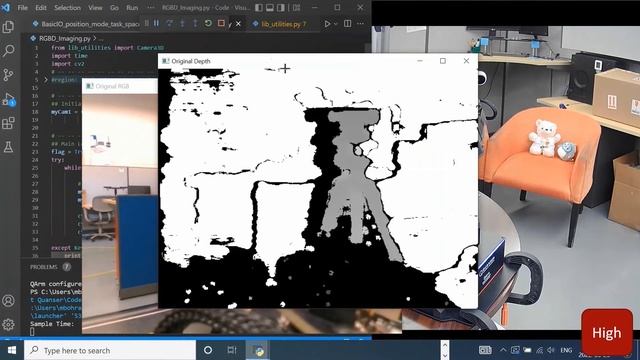
Task: Click the 'QArm configure' terminal line
Action: 56,284
